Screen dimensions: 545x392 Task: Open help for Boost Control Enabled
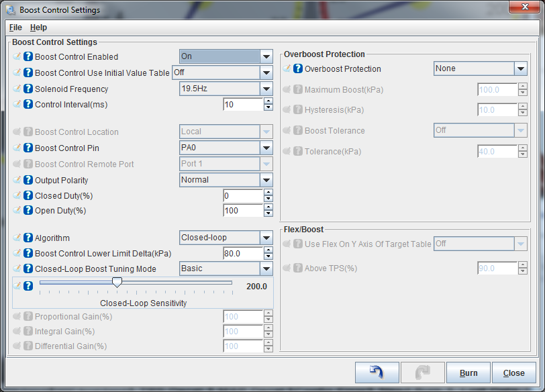(x=28, y=56)
